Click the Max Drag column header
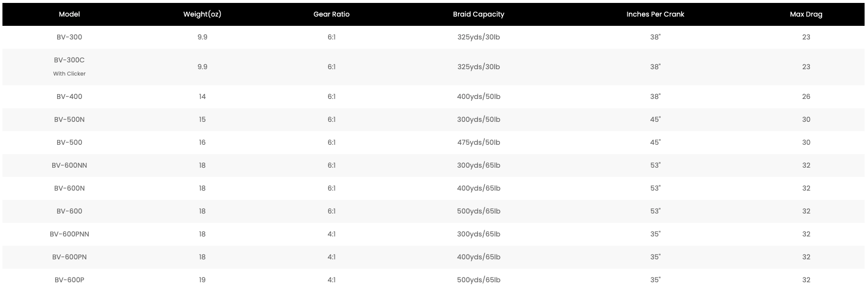 tap(806, 14)
